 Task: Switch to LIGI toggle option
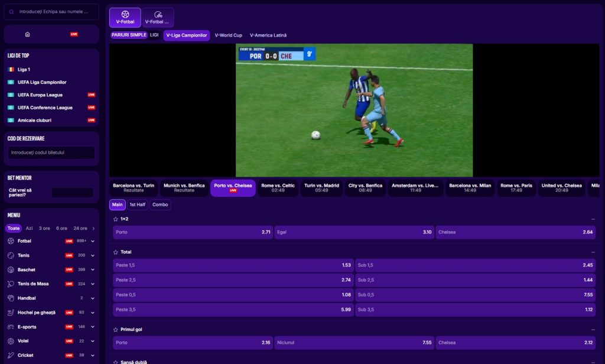pos(154,35)
